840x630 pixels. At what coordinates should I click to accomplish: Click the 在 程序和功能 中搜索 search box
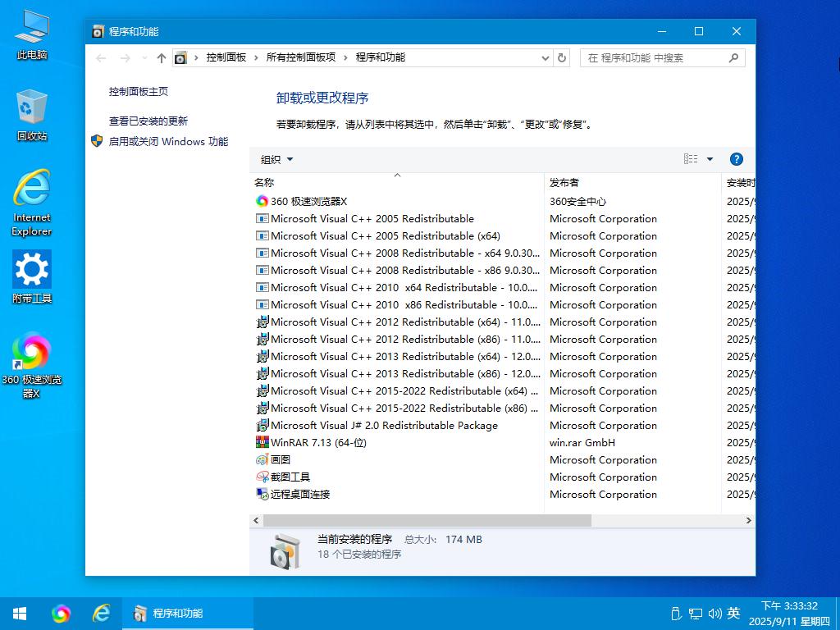pos(652,57)
